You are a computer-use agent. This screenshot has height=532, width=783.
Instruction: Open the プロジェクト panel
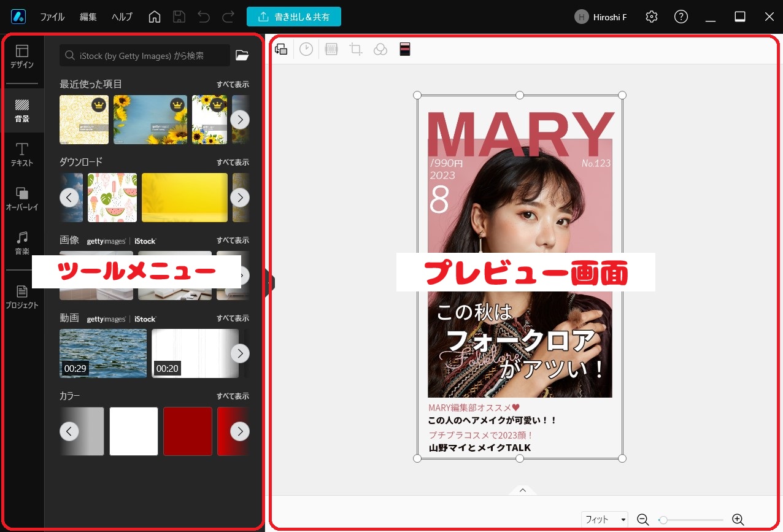point(22,297)
